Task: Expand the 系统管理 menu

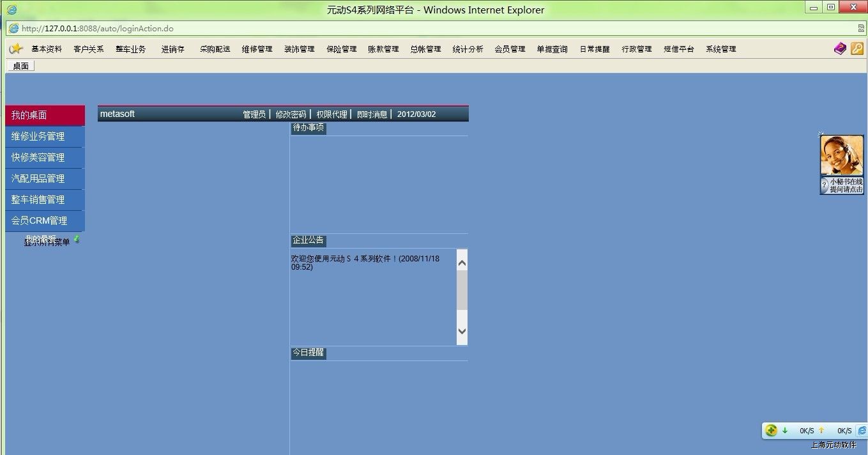Action: (720, 49)
